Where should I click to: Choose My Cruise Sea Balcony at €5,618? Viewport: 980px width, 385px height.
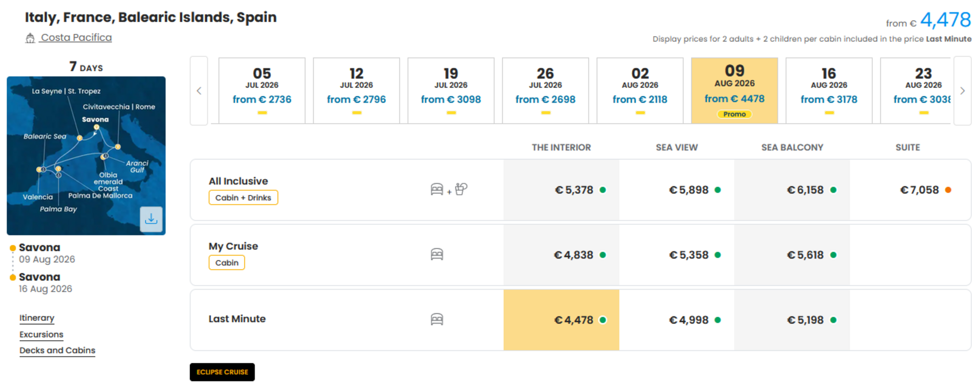(792, 255)
